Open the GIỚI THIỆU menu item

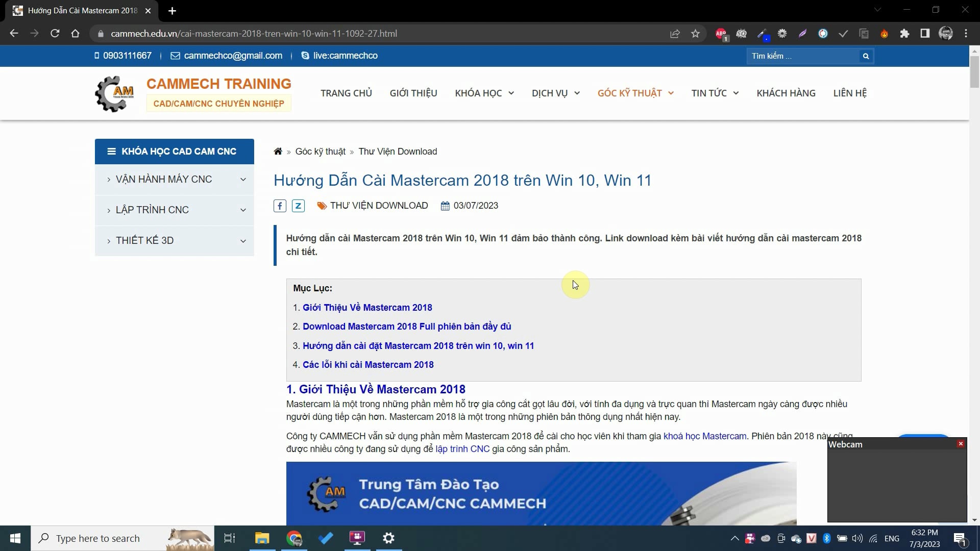coord(413,93)
